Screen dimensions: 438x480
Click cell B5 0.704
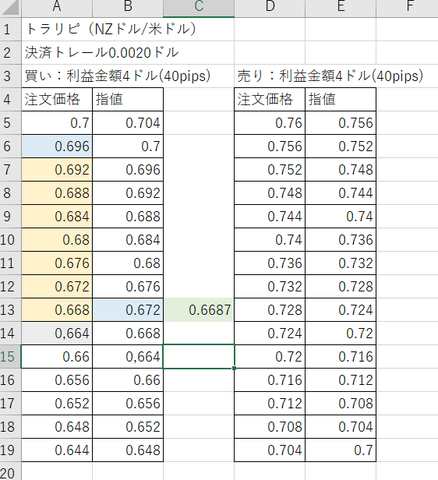coord(128,123)
